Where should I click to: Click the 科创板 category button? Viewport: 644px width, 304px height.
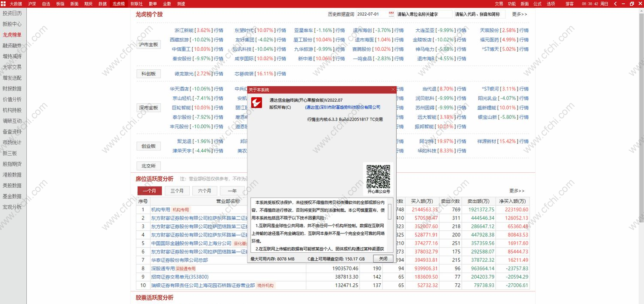148,74
